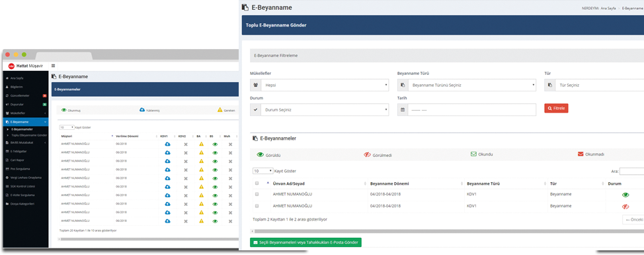Click the Tarih date input field
Screen dimensions: 644x255
(472, 110)
